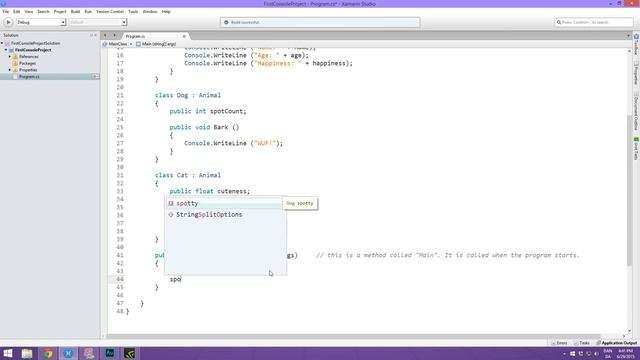
Task: Open the Search menu
Action: (43, 11)
